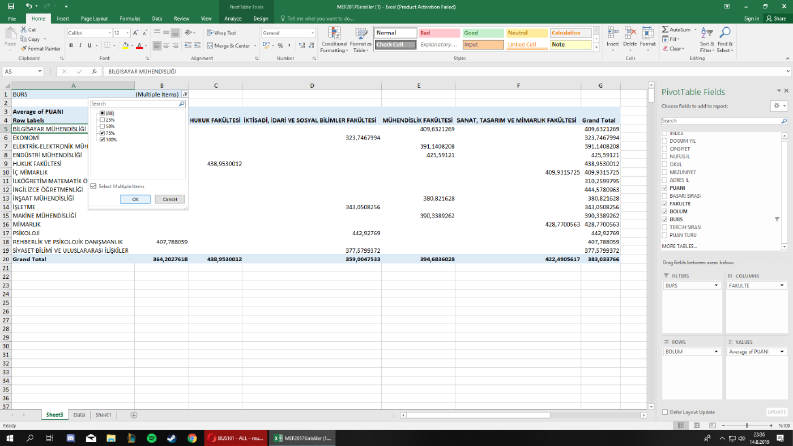Click the Format Painter brush icon

pyautogui.click(x=23, y=49)
